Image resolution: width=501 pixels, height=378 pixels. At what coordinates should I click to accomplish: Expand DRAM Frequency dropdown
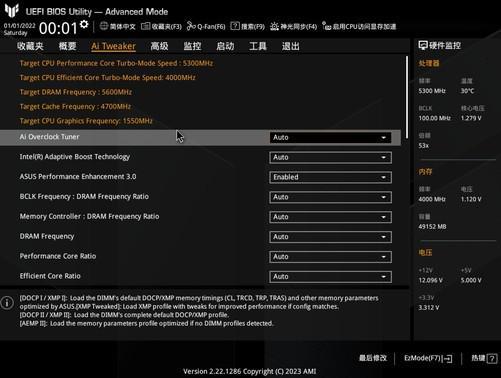330,237
